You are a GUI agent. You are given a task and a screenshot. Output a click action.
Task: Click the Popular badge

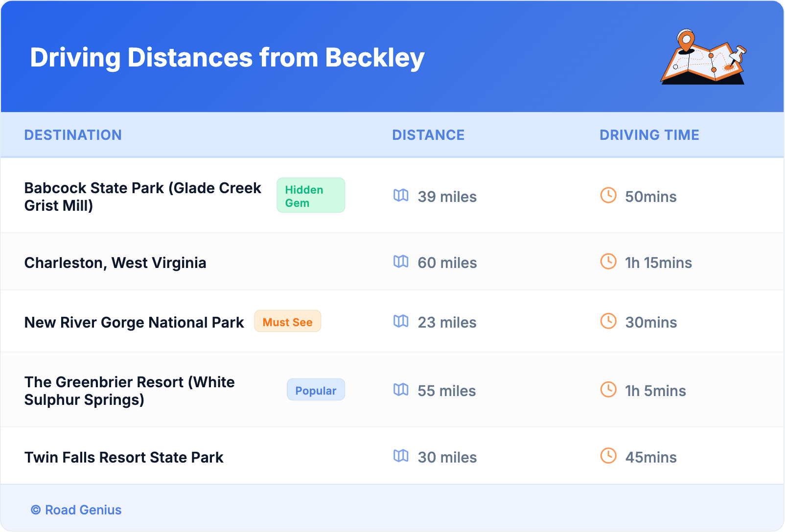pos(316,390)
